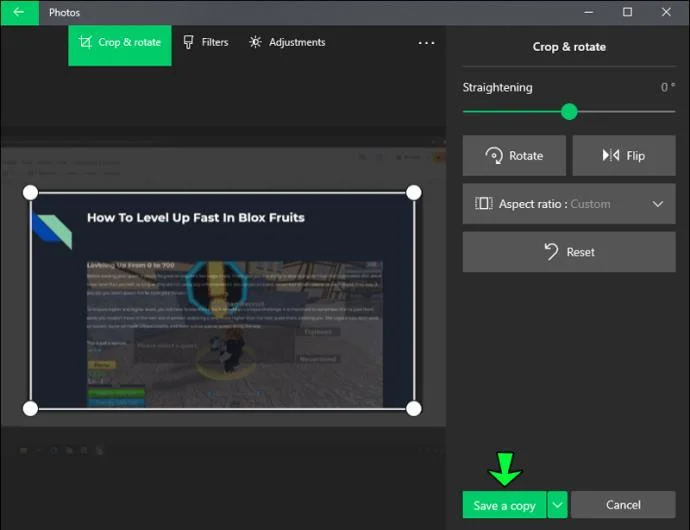This screenshot has height=530, width=690.
Task: Flip the image horizontally
Action: [x=624, y=155]
